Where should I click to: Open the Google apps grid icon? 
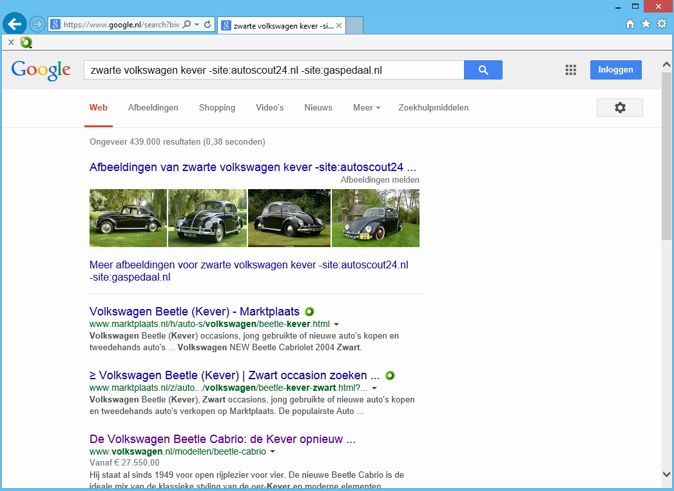(570, 70)
